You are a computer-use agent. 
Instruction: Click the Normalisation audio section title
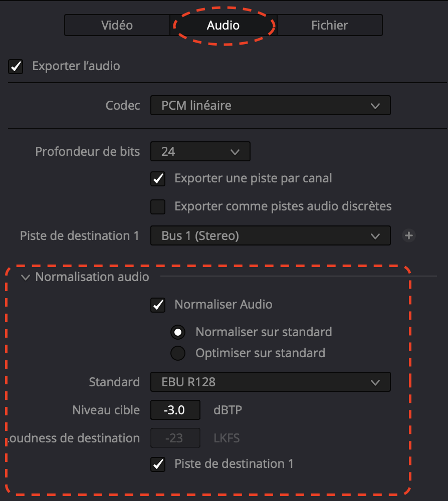click(92, 277)
